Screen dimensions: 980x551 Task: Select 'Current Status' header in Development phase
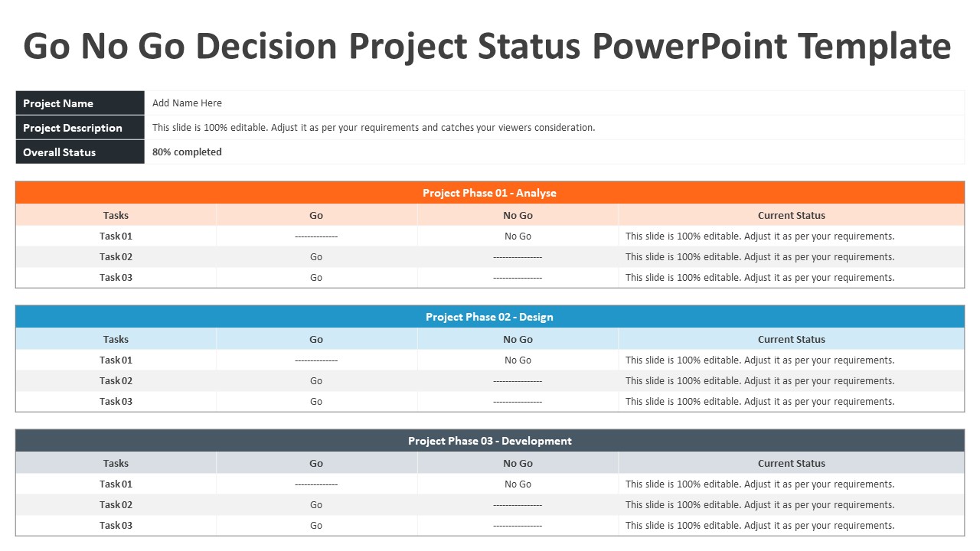792,463
